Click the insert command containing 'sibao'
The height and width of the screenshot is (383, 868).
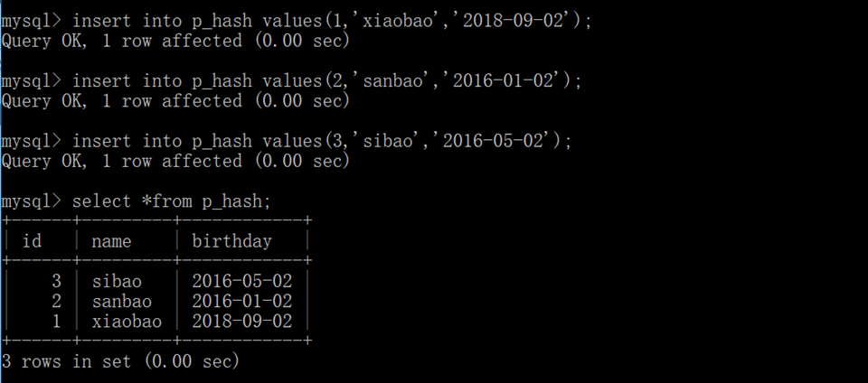pyautogui.click(x=322, y=141)
